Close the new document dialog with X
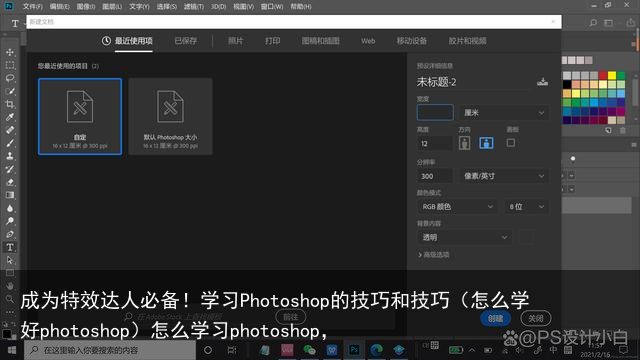The image size is (640, 360). pyautogui.click(x=553, y=22)
